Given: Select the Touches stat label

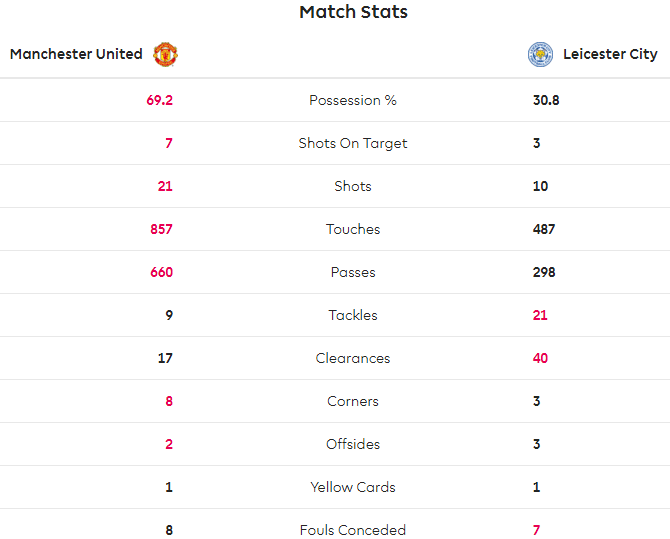Looking at the screenshot, I should [353, 229].
